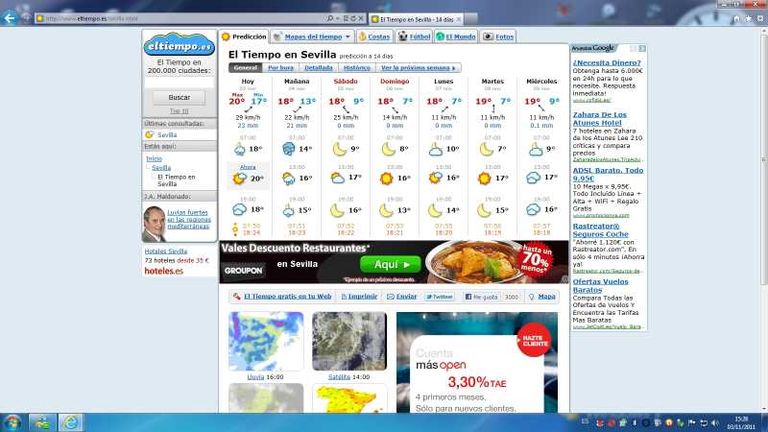Click the Hazte Cliente red badge
This screenshot has width=768, height=432.
pos(533,340)
